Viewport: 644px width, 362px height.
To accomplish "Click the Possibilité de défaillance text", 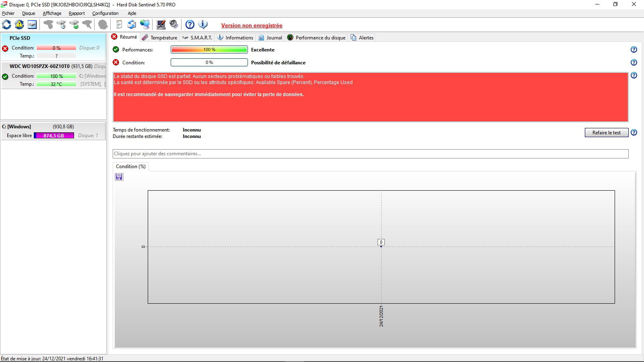I will [x=278, y=63].
